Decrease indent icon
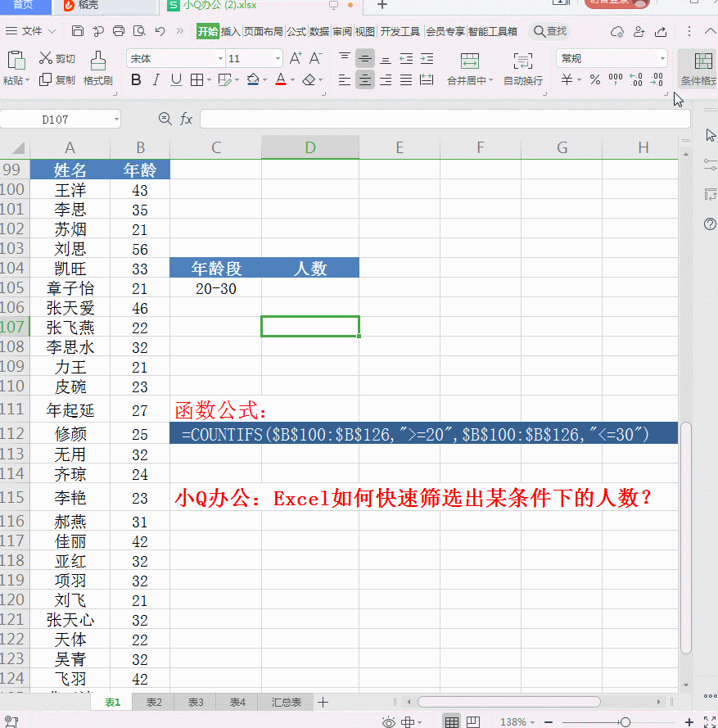 point(406,58)
